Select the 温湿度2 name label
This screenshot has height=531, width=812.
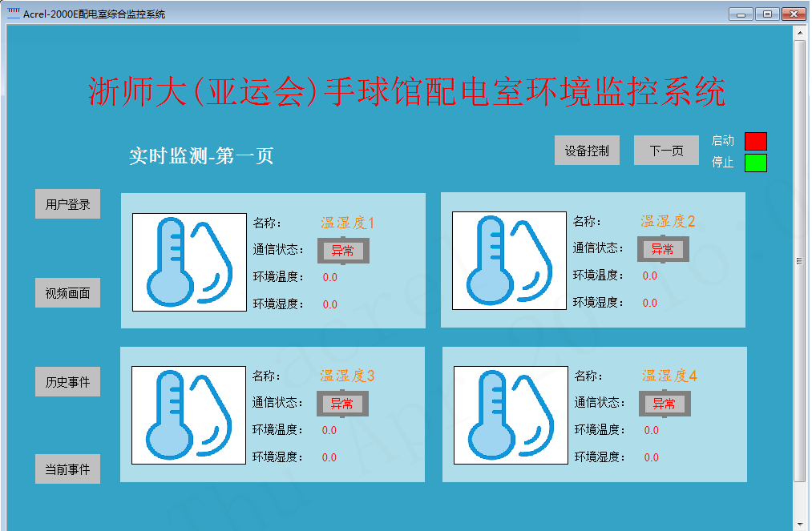[668, 222]
